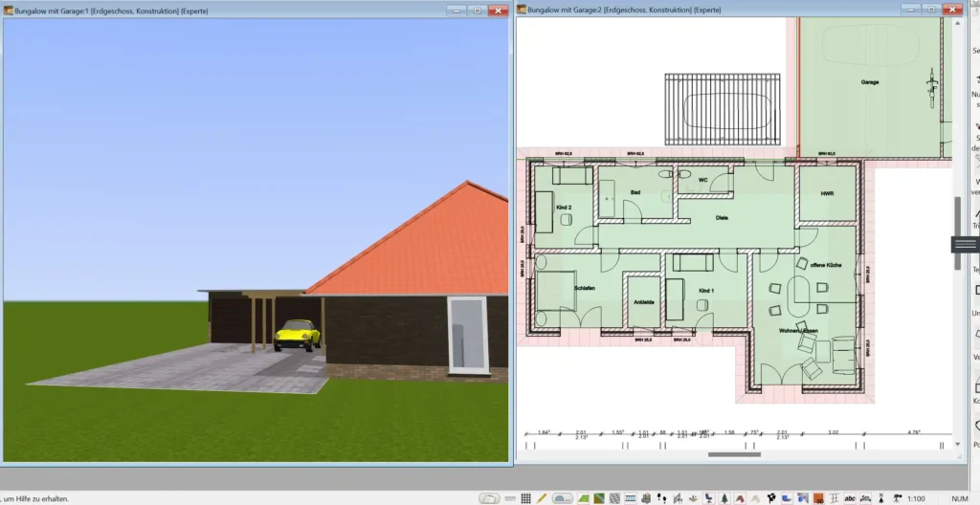
Task: Click the Garage room label in plan
Action: pos(869,82)
